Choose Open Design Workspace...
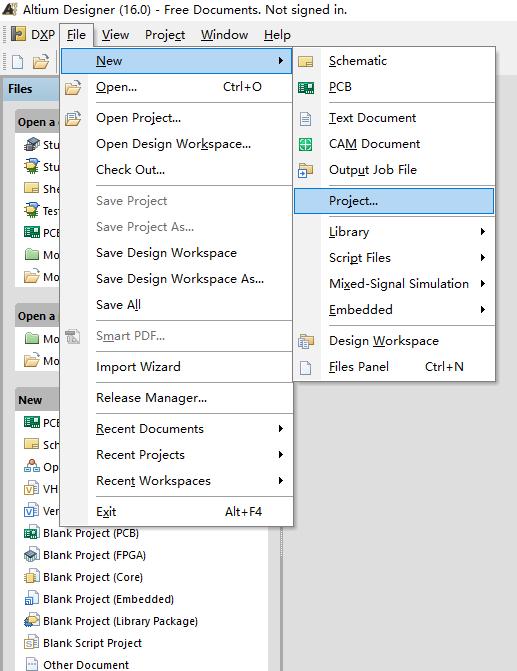Viewport: 517px width, 671px height. click(177, 144)
